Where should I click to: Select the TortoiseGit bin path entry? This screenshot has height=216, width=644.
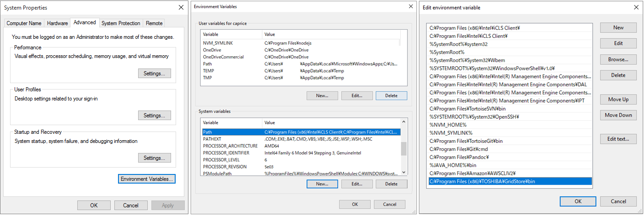[466, 141]
